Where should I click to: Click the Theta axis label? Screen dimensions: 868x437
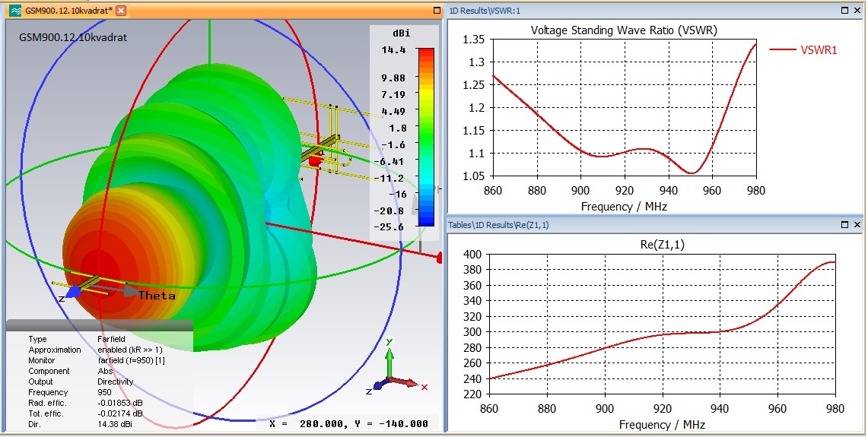coord(157,296)
